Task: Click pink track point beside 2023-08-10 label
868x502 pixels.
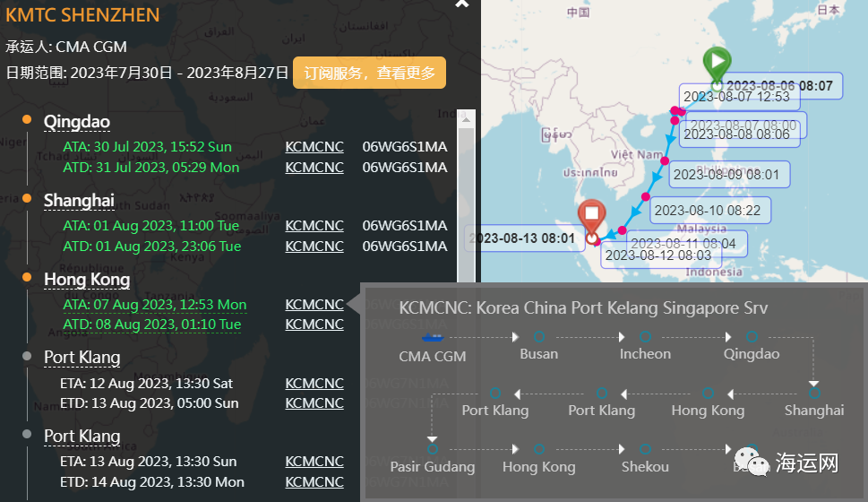Action: coord(646,196)
